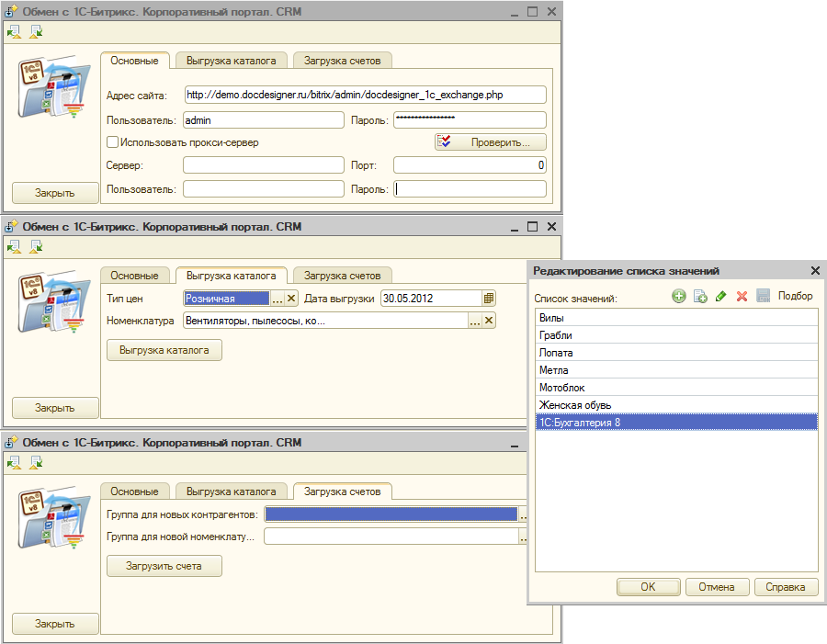Click the Закрыть button in the bottom window
Image resolution: width=827 pixels, height=644 pixels.
(55, 624)
